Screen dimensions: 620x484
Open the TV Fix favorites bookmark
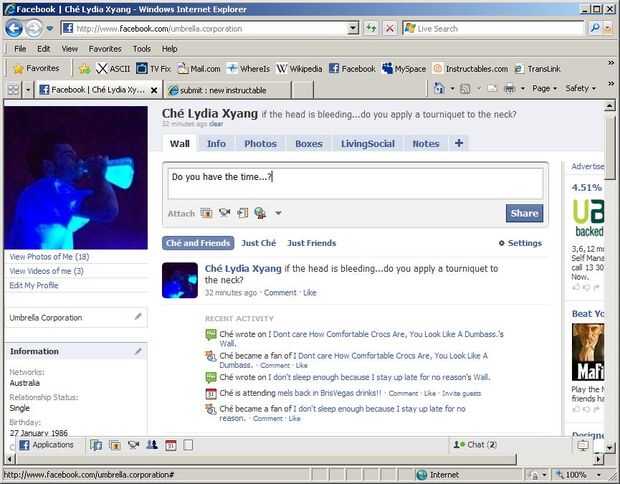pyautogui.click(x=153, y=69)
